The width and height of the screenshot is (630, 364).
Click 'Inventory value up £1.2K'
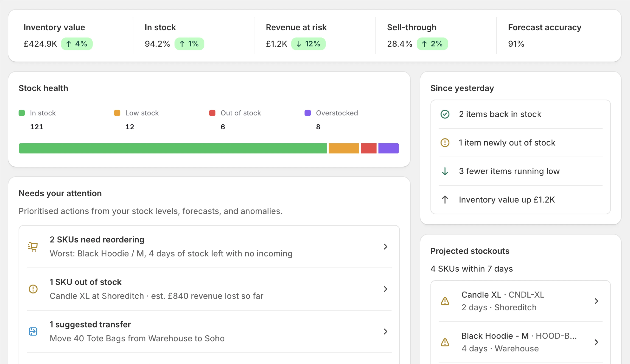(507, 200)
